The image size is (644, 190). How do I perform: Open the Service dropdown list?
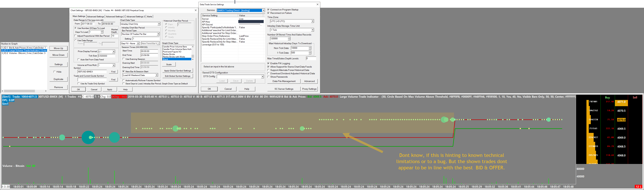(263, 11)
